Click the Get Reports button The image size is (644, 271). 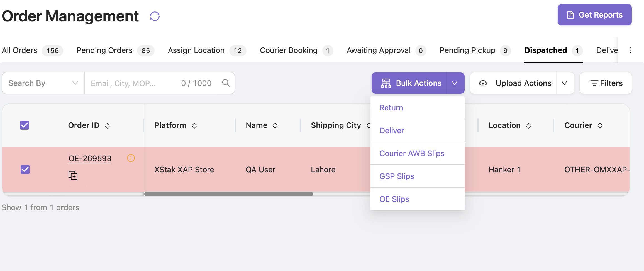click(x=595, y=15)
